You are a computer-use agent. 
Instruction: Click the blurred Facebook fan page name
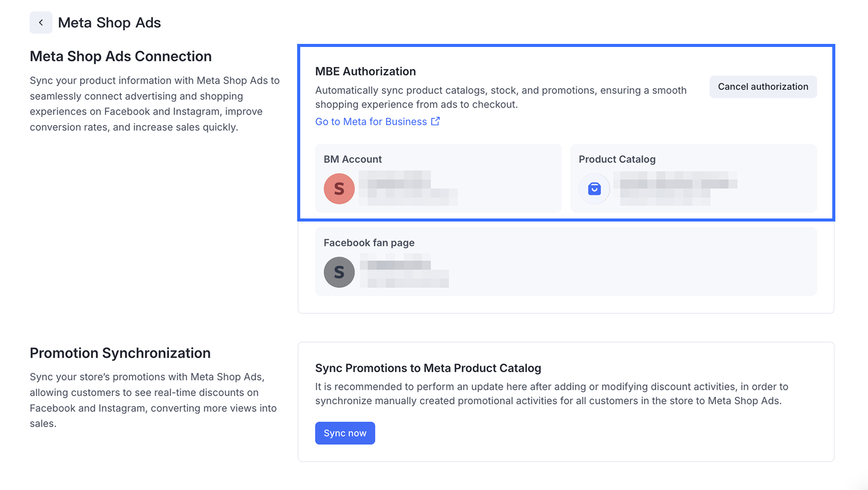[404, 272]
